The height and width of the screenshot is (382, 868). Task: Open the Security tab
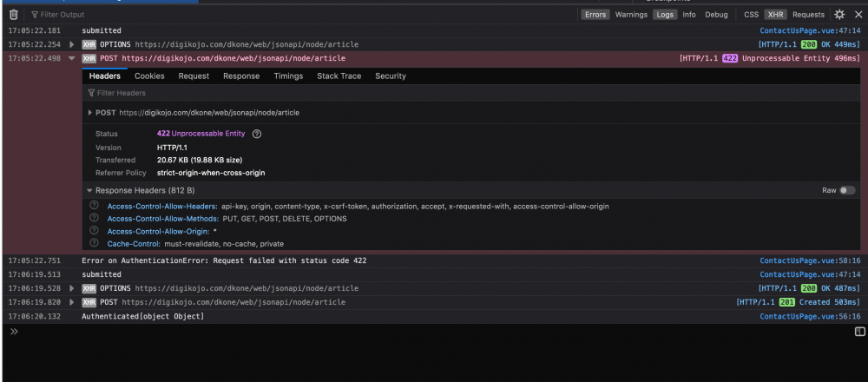click(391, 76)
